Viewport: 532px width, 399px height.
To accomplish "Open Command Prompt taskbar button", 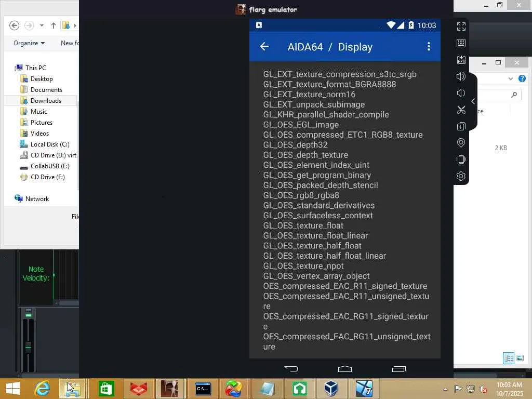I will 203,389.
